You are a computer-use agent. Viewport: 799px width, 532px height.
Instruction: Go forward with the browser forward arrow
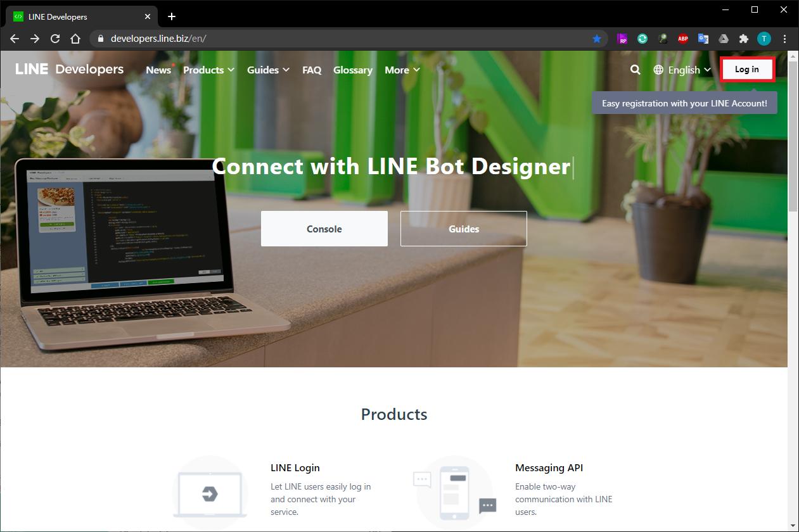pos(35,39)
